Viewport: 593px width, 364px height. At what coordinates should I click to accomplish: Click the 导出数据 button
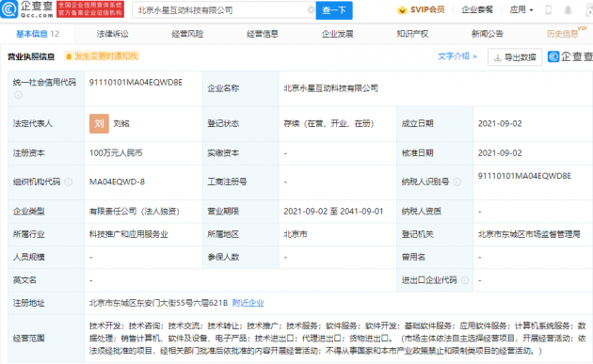(x=515, y=57)
